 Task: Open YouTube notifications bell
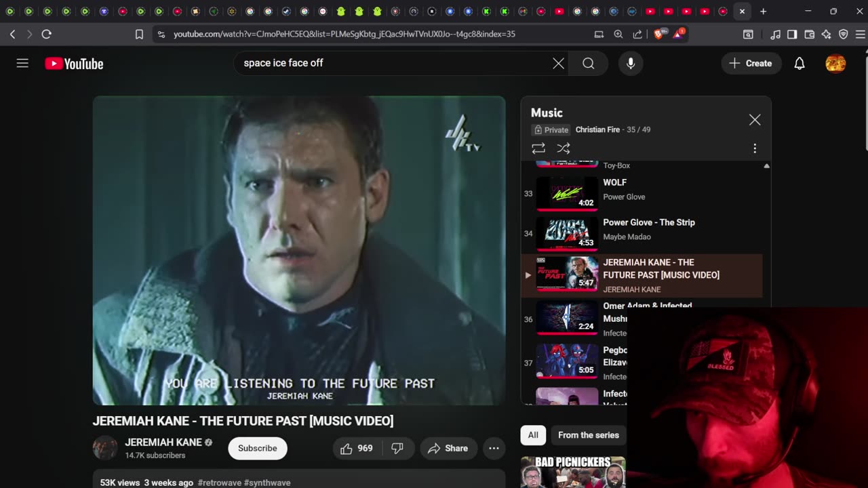click(800, 63)
